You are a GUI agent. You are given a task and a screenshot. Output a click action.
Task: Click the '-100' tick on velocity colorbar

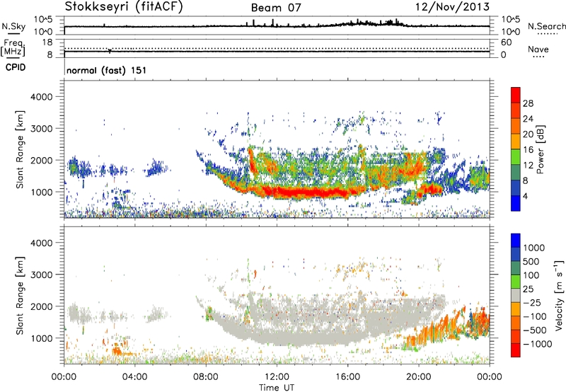[x=536, y=316]
